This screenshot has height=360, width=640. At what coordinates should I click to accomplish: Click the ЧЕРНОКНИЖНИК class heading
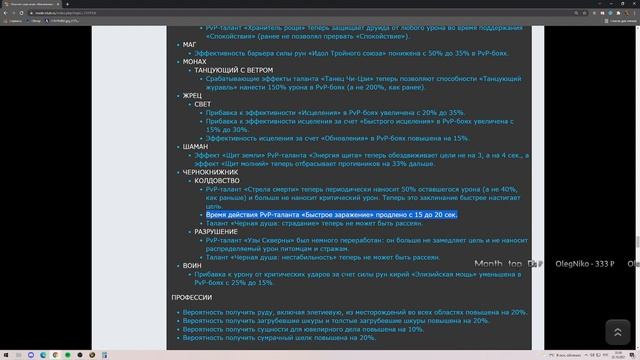(210, 172)
